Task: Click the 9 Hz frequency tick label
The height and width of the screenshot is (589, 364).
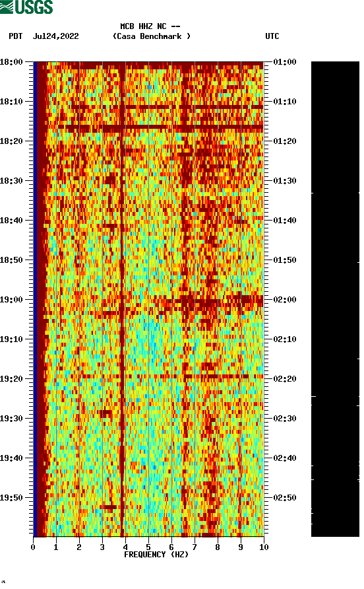Action: [x=241, y=547]
